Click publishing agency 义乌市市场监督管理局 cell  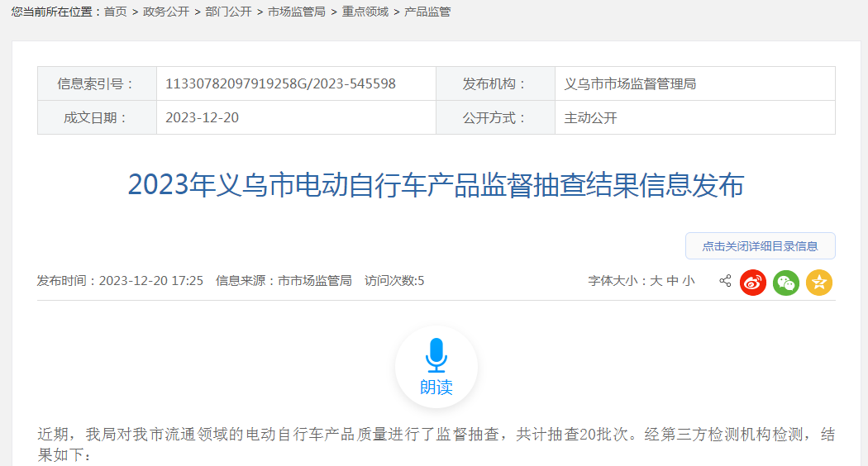click(630, 83)
